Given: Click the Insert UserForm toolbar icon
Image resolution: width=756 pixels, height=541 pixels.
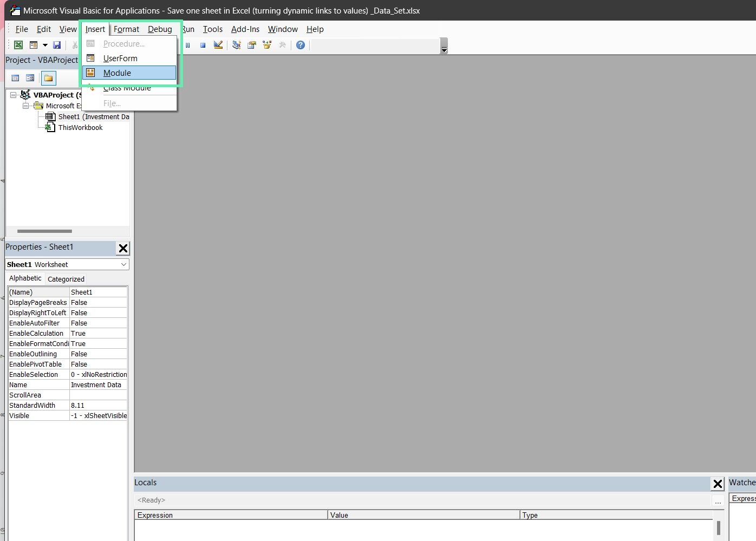Looking at the screenshot, I should pyautogui.click(x=34, y=45).
